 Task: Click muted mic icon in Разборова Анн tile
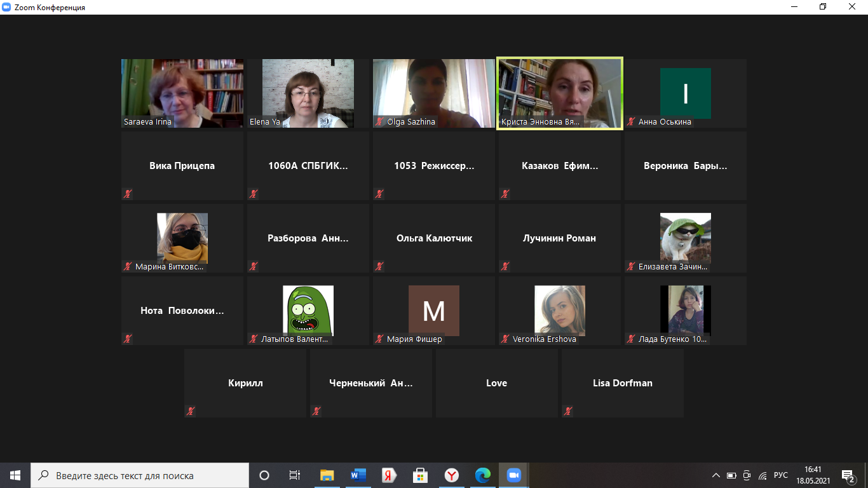pos(254,267)
